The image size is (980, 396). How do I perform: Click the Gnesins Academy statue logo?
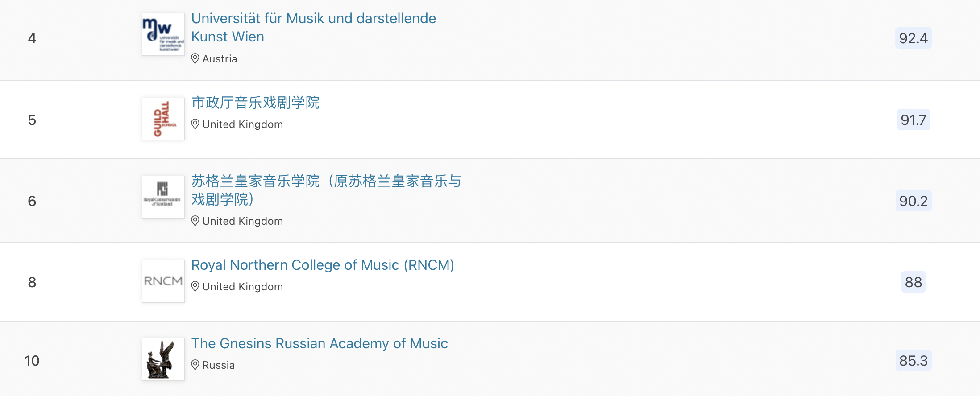(x=163, y=359)
